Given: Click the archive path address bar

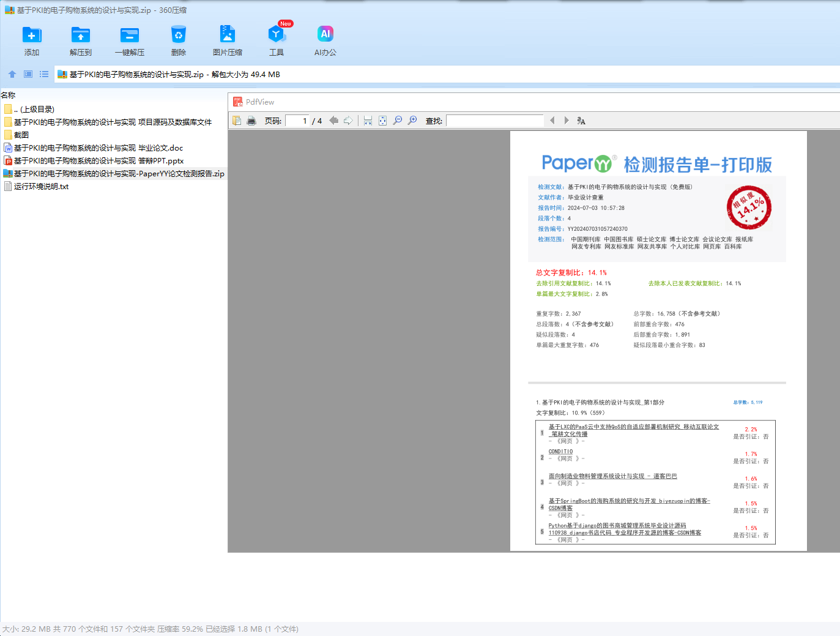Looking at the screenshot, I should pos(447,74).
